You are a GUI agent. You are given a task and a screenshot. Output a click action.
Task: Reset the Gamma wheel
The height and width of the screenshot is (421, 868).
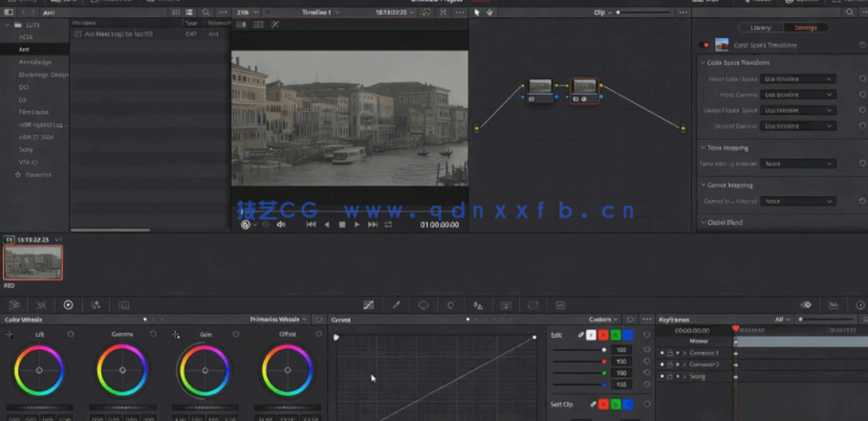[153, 334]
